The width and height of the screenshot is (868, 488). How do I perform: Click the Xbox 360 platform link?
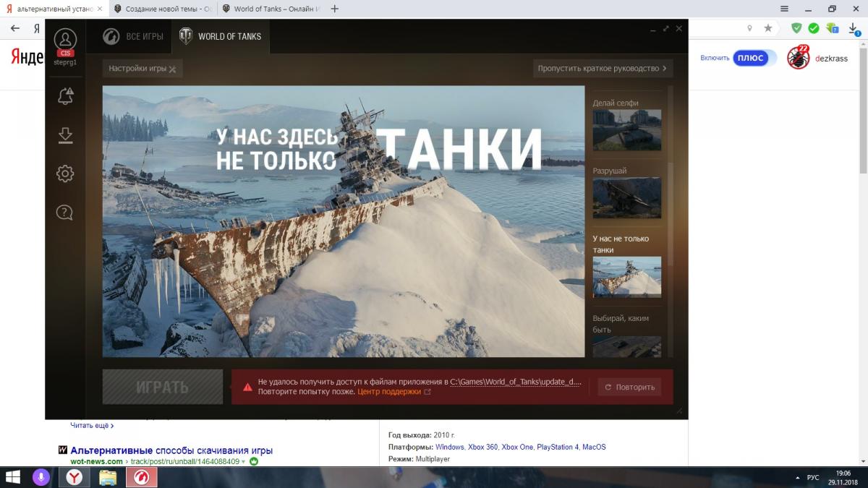coord(483,447)
